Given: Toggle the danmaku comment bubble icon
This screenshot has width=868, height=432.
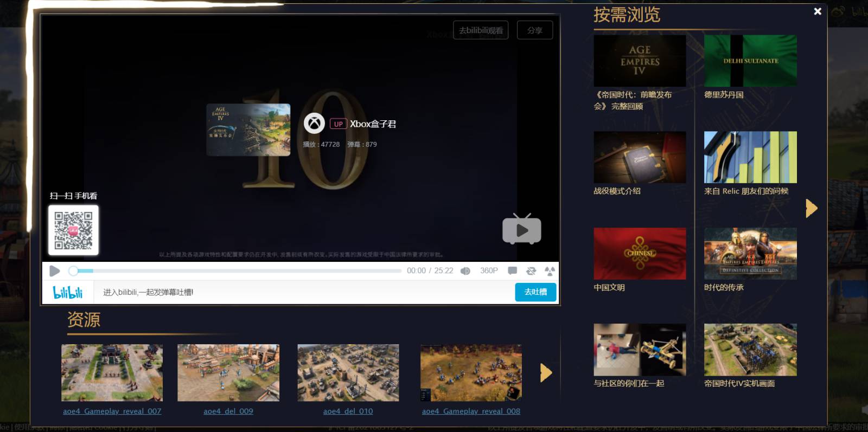Looking at the screenshot, I should pyautogui.click(x=512, y=270).
